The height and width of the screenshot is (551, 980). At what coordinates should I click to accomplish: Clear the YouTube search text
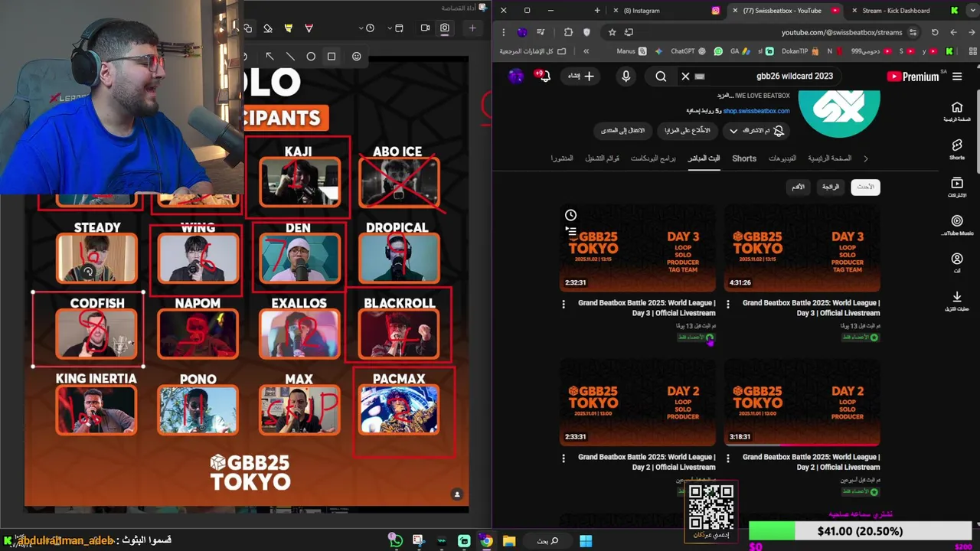[685, 77]
